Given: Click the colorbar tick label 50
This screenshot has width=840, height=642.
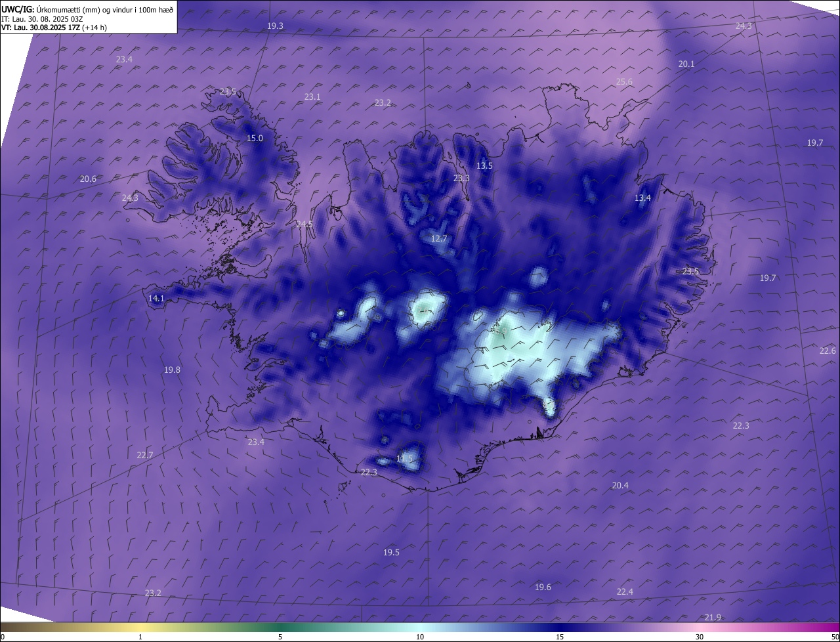Looking at the screenshot, I should point(835,637).
